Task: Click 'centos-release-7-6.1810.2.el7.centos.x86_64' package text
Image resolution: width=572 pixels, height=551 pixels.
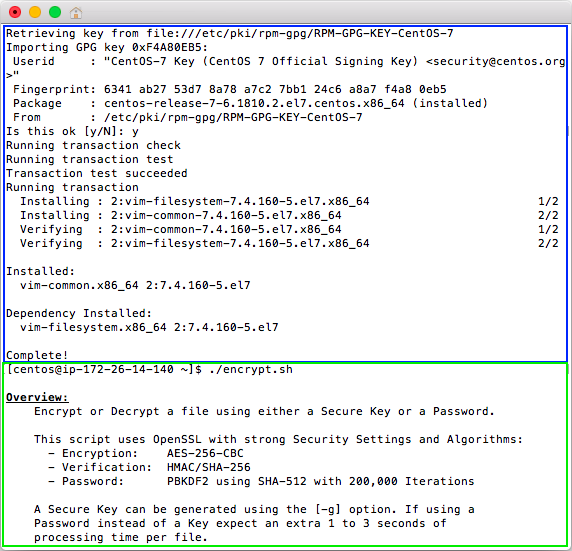Action: pyautogui.click(x=254, y=103)
